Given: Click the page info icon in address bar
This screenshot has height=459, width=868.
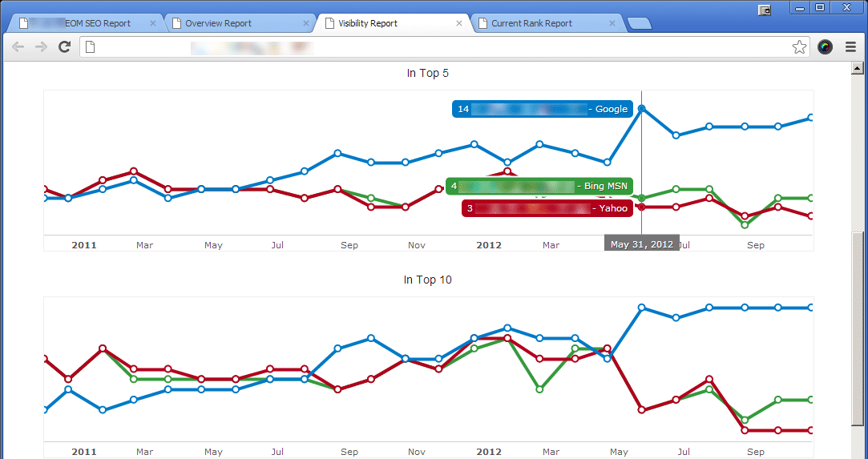Looking at the screenshot, I should (x=91, y=47).
